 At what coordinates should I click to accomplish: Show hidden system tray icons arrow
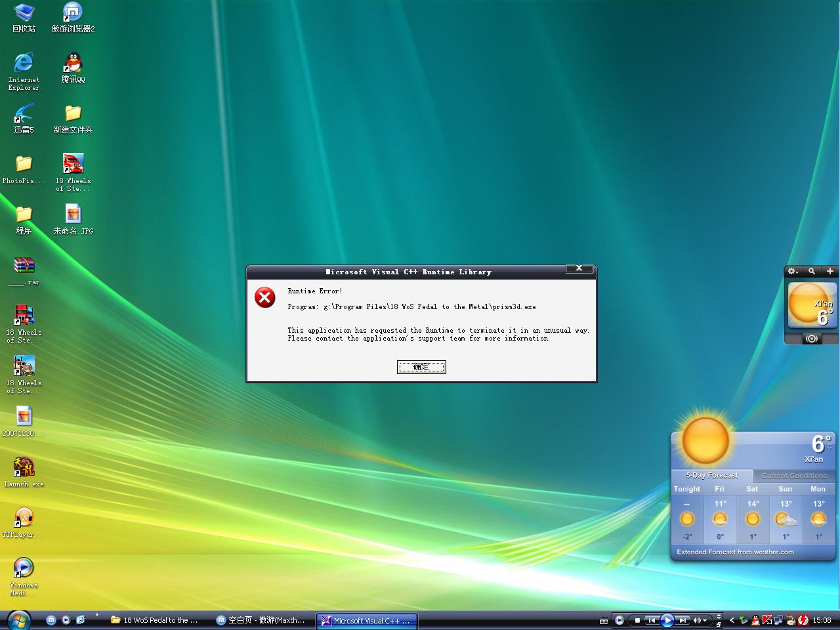click(x=732, y=620)
